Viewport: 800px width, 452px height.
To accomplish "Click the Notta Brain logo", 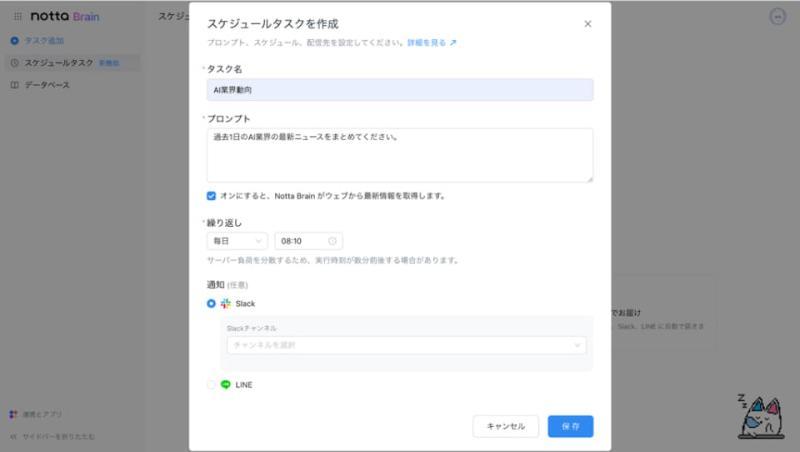I will [x=65, y=16].
